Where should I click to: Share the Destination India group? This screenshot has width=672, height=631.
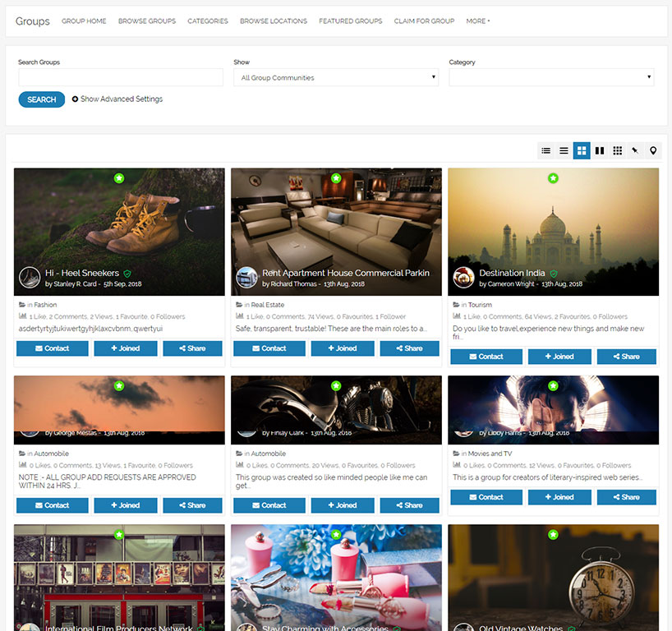tap(626, 357)
